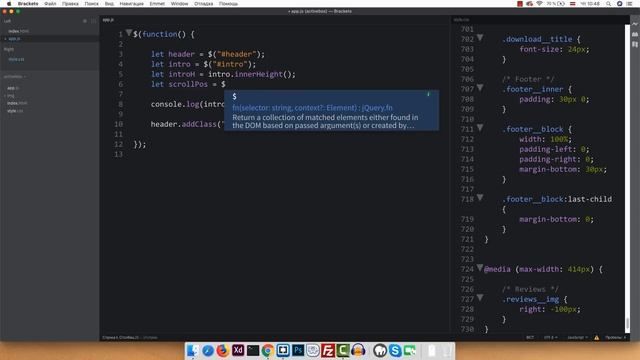Open the encoding dropdown in status bar

click(x=550, y=338)
